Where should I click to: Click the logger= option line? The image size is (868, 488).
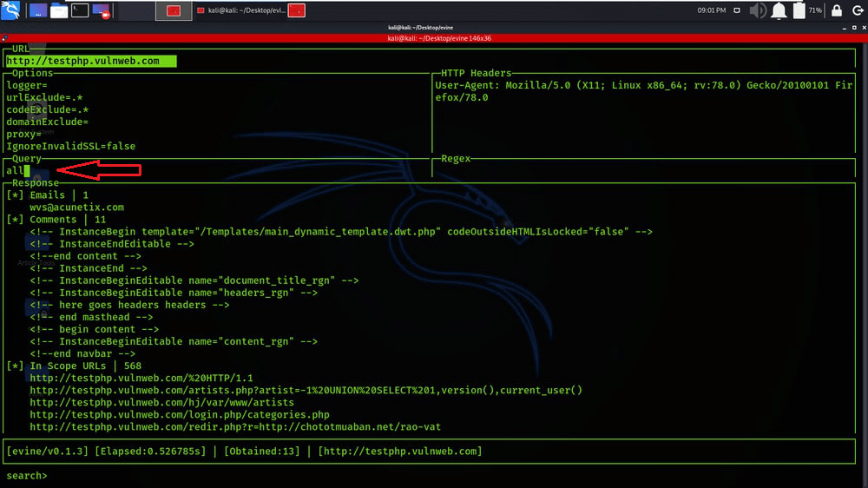(x=27, y=85)
